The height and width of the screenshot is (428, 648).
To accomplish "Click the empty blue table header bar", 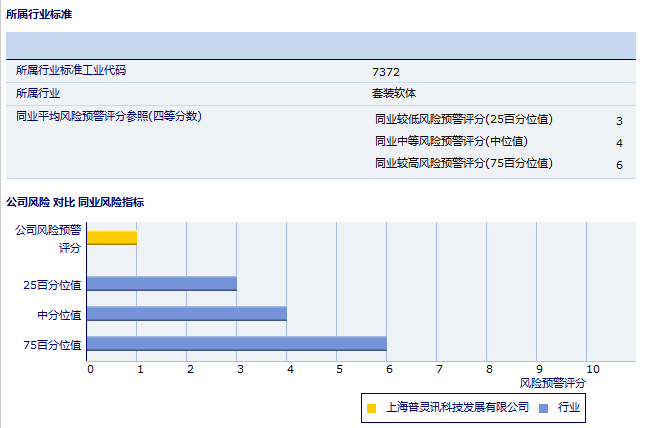I will tap(321, 46).
